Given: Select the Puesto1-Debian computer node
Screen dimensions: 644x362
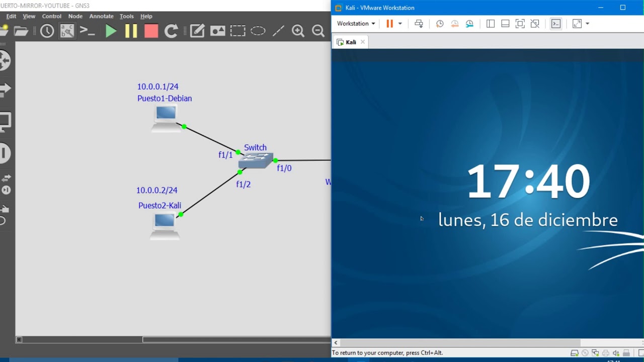Looking at the screenshot, I should tap(166, 119).
